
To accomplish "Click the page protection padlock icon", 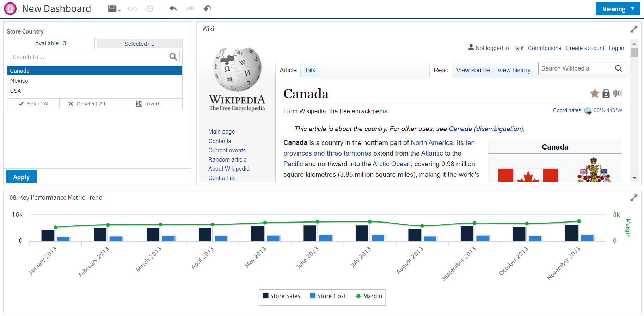I will 606,93.
